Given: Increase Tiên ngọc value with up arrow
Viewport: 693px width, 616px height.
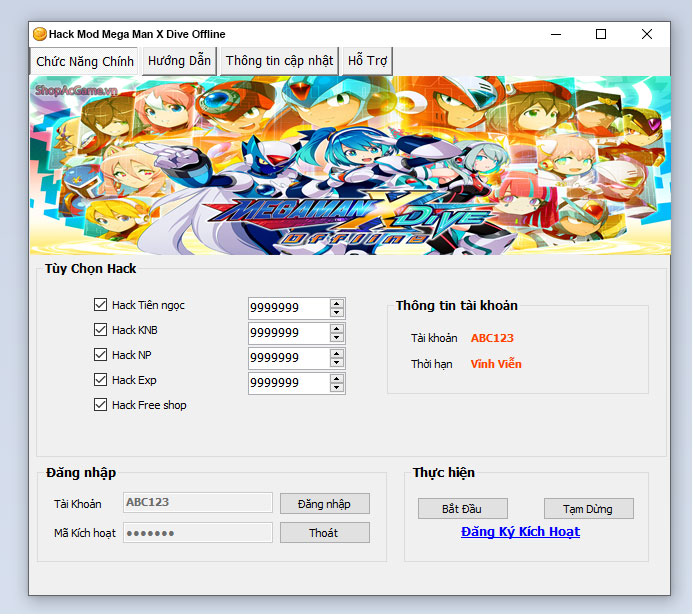Looking at the screenshot, I should [x=337, y=303].
